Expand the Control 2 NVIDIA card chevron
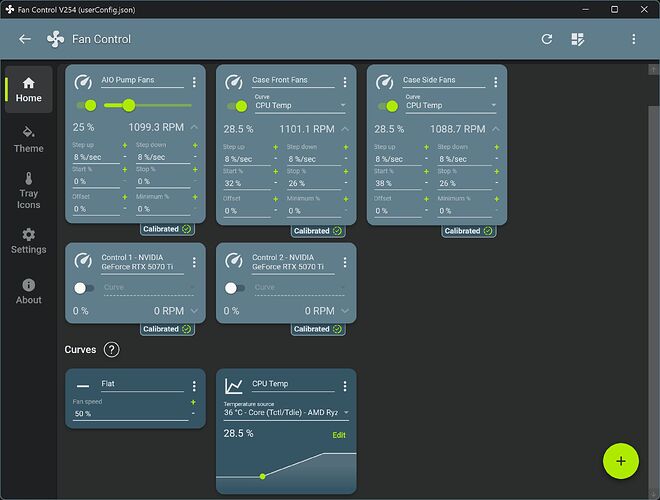660x500 pixels. click(345, 311)
